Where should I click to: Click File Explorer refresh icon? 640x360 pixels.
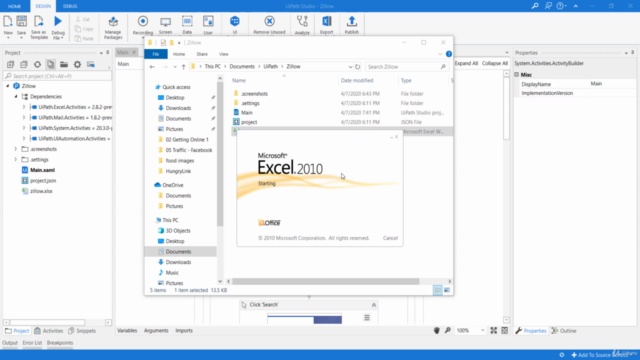point(358,67)
